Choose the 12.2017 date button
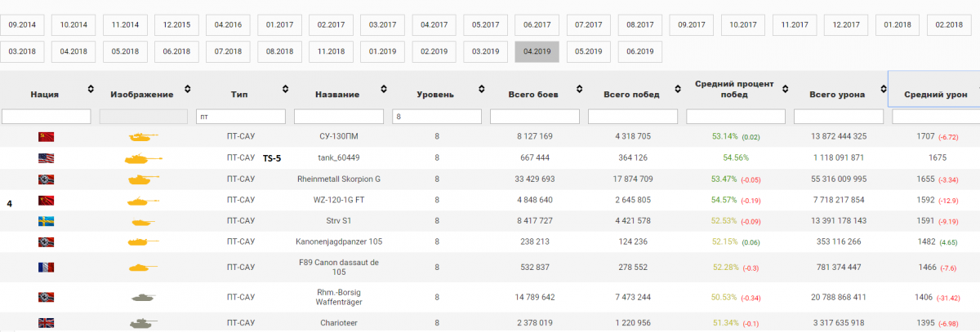 coord(845,25)
